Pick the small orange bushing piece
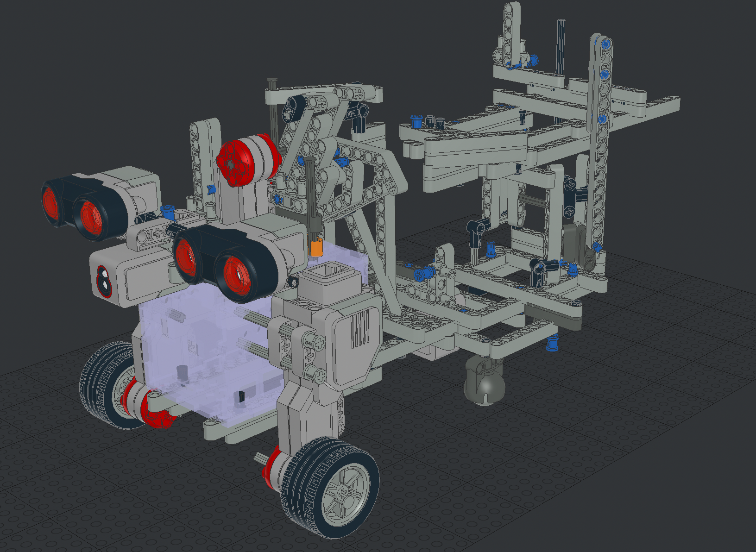The height and width of the screenshot is (552, 756). [x=317, y=248]
